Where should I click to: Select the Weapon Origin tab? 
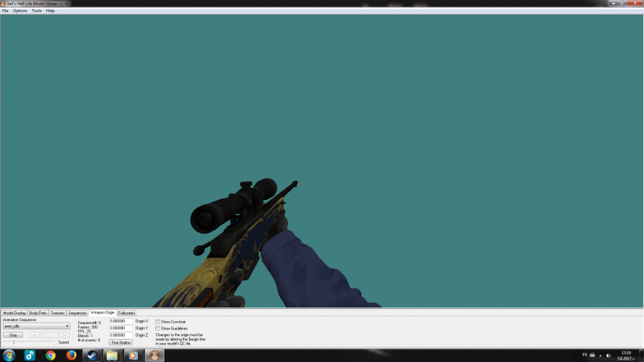click(102, 312)
